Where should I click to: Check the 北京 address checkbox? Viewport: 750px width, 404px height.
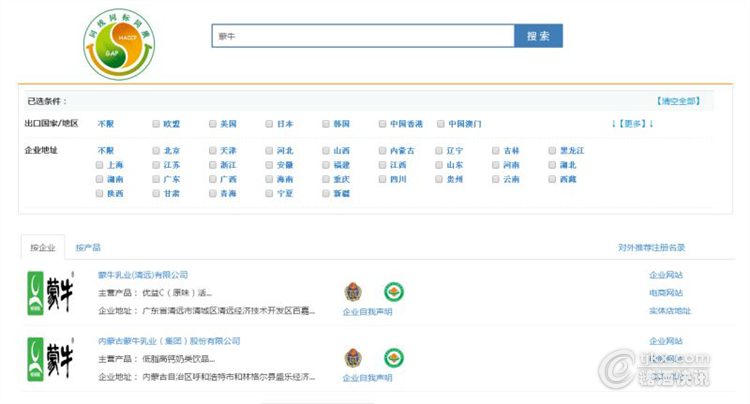(156, 151)
